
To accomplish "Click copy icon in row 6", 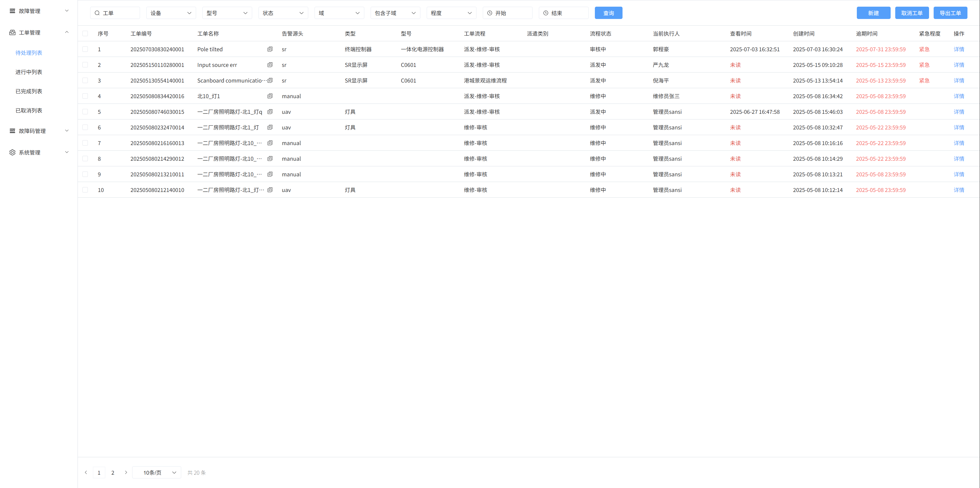I will 270,127.
